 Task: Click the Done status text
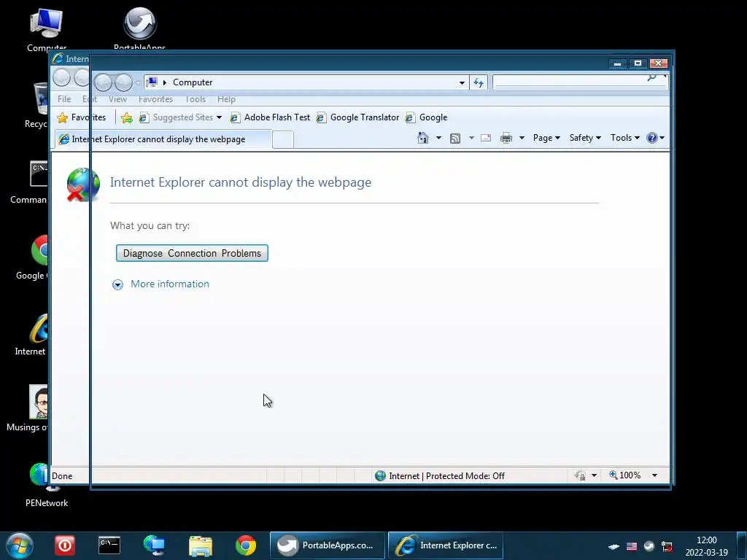pyautogui.click(x=62, y=475)
